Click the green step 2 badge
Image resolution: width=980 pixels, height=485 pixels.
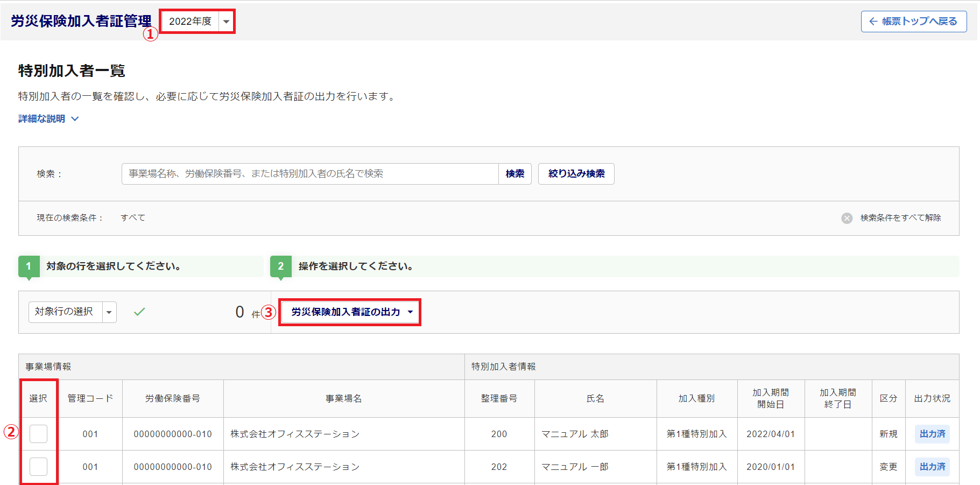coord(280,266)
